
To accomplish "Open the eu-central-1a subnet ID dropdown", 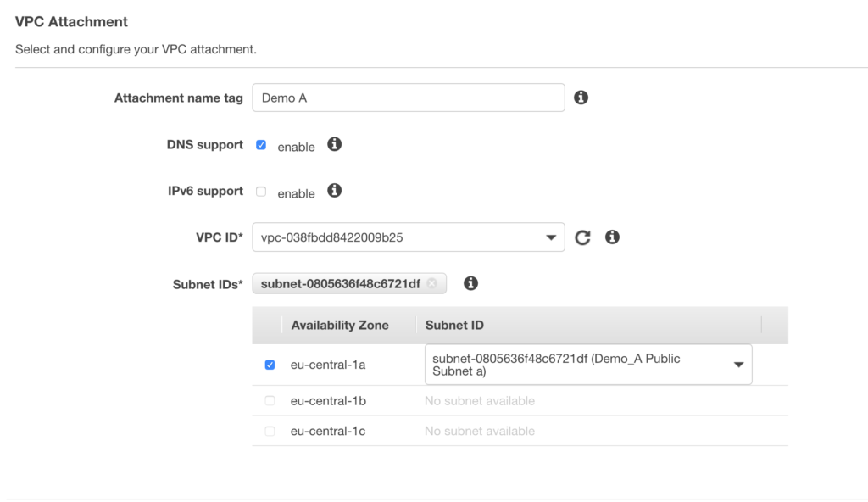I will pos(588,365).
